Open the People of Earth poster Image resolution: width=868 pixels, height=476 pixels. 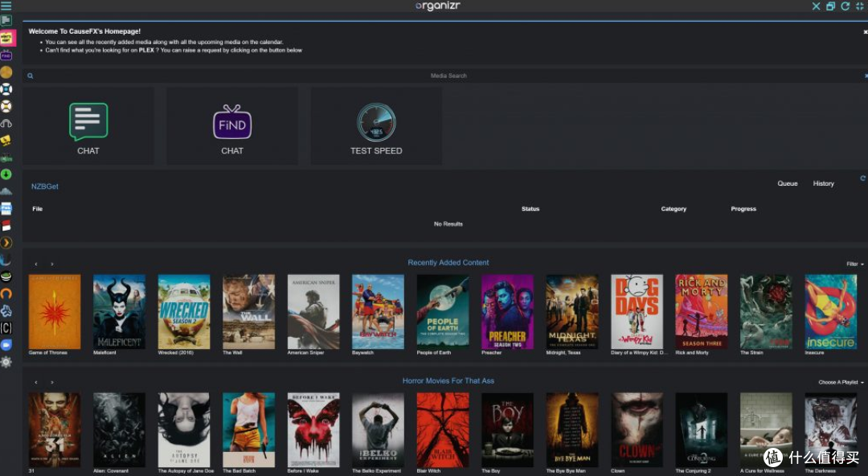click(x=443, y=311)
